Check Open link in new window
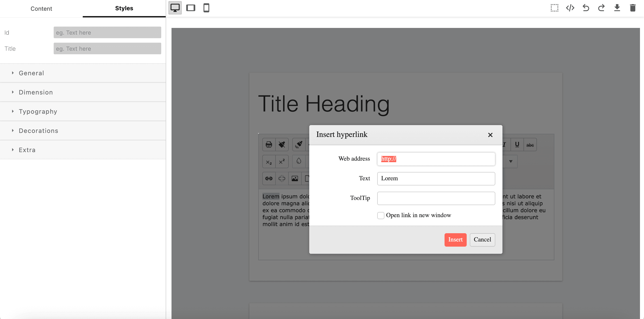 (x=381, y=215)
